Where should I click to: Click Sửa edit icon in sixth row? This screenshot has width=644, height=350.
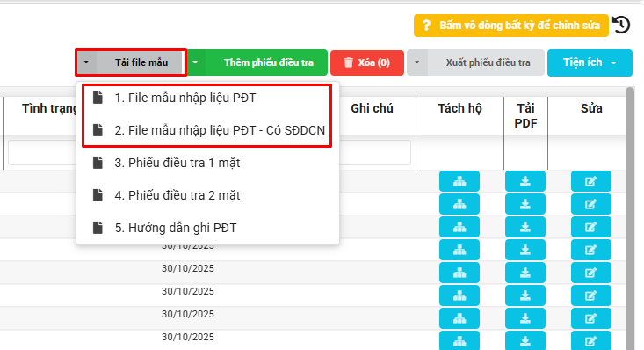coord(591,295)
